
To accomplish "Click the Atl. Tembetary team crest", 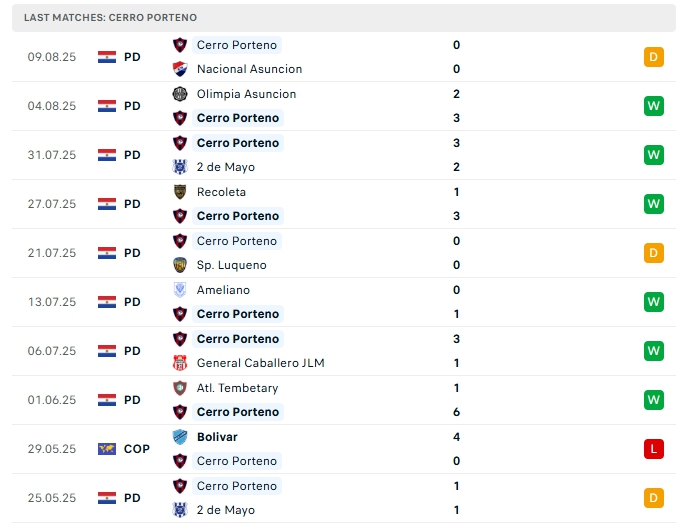I will 180,388.
